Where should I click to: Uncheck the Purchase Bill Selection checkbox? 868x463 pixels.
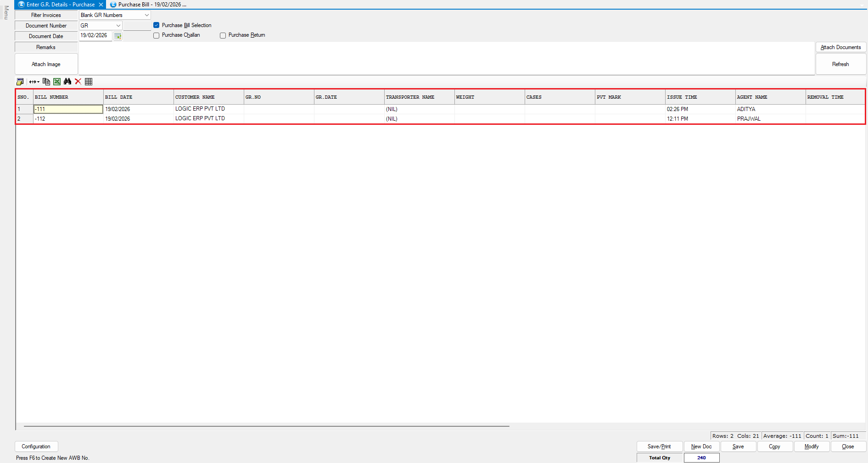point(157,25)
